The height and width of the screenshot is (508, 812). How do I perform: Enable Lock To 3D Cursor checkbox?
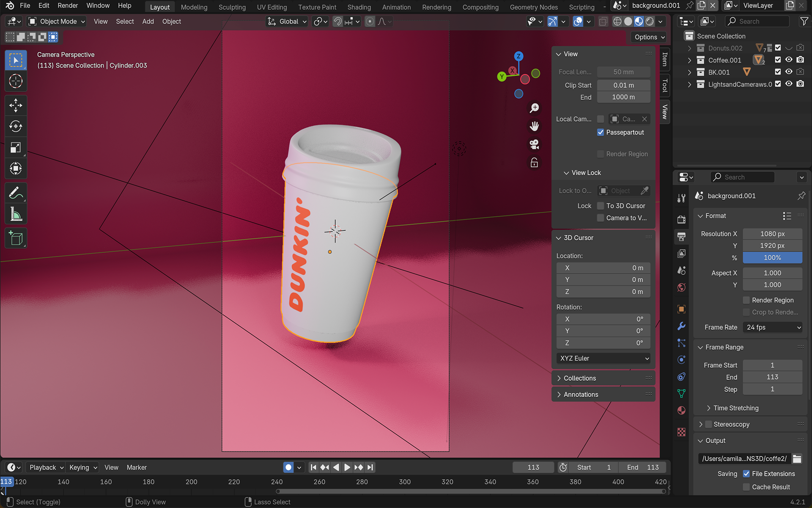click(x=601, y=206)
